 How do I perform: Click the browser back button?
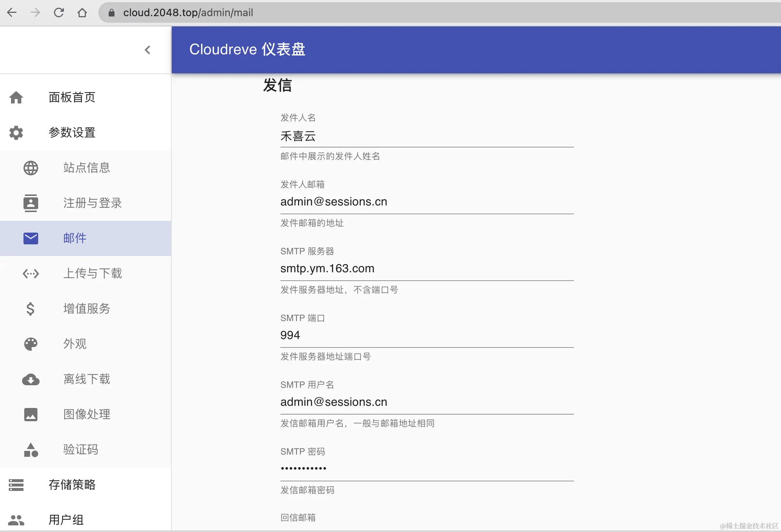(12, 12)
